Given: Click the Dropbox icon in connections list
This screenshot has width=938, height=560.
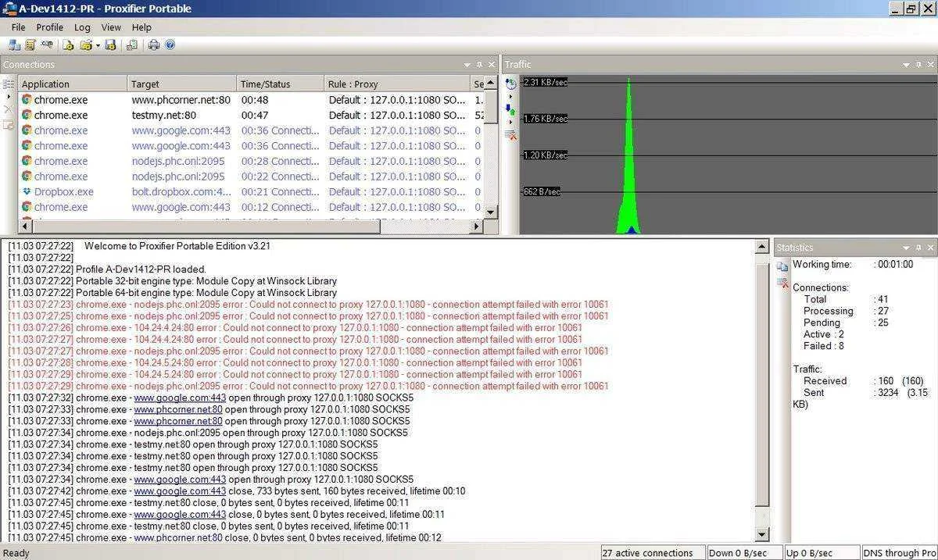Looking at the screenshot, I should click(x=27, y=191).
